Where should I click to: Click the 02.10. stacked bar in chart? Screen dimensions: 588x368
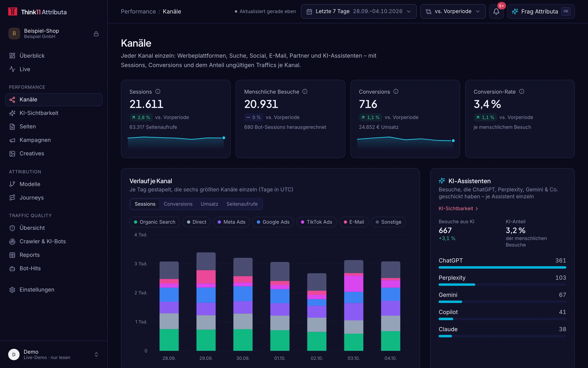click(317, 312)
